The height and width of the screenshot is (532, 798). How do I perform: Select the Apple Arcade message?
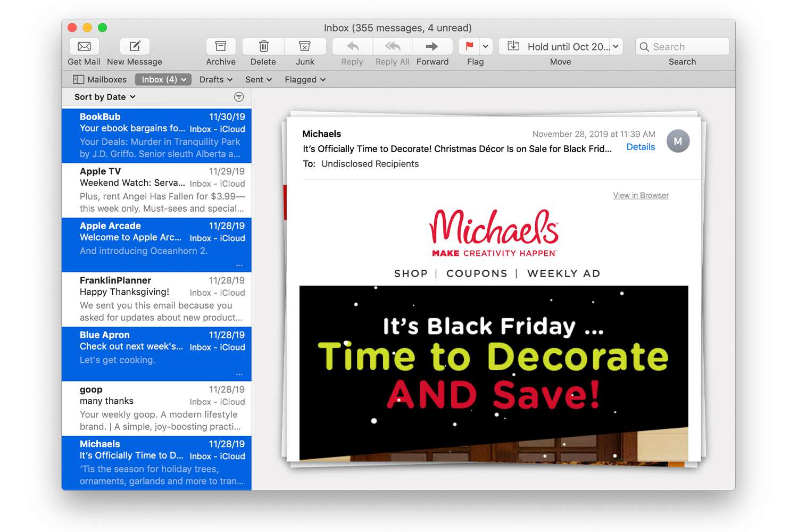point(156,245)
